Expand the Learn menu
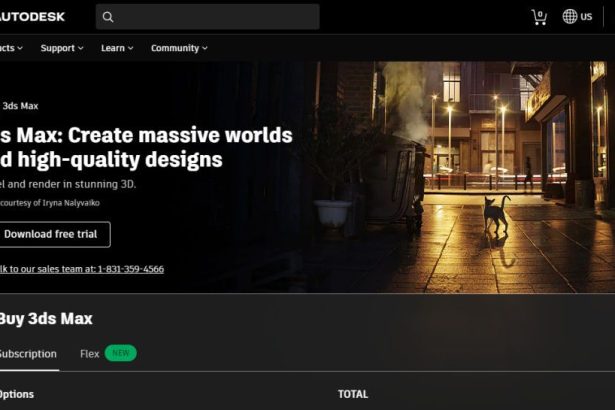 pyautogui.click(x=117, y=48)
